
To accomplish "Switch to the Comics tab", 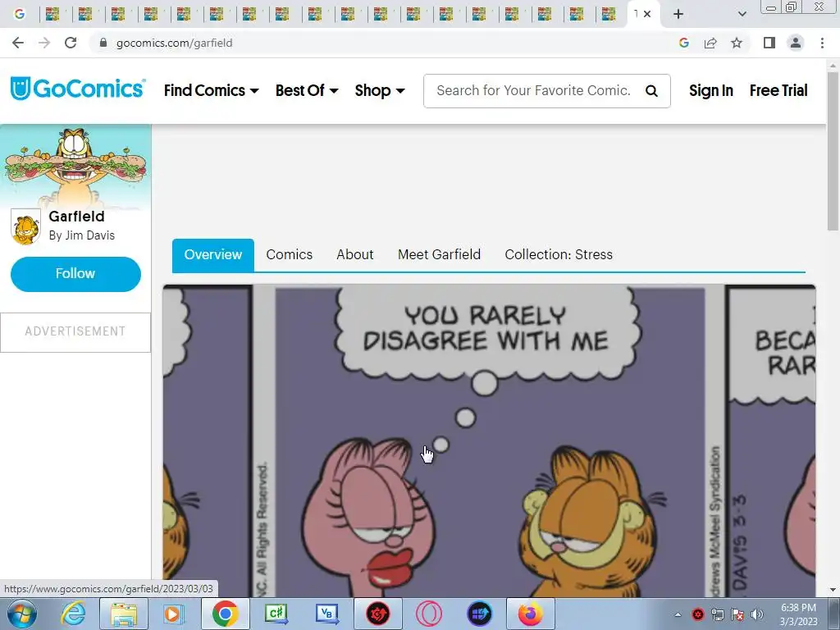I will coord(290,254).
